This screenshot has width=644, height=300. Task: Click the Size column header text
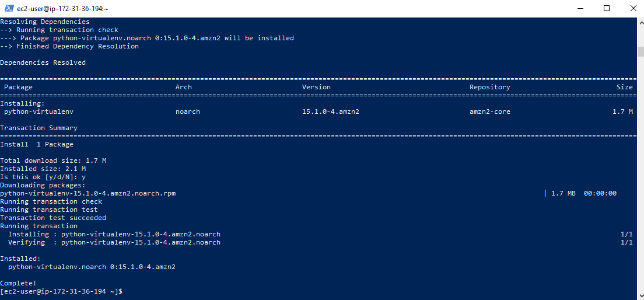[x=625, y=87]
